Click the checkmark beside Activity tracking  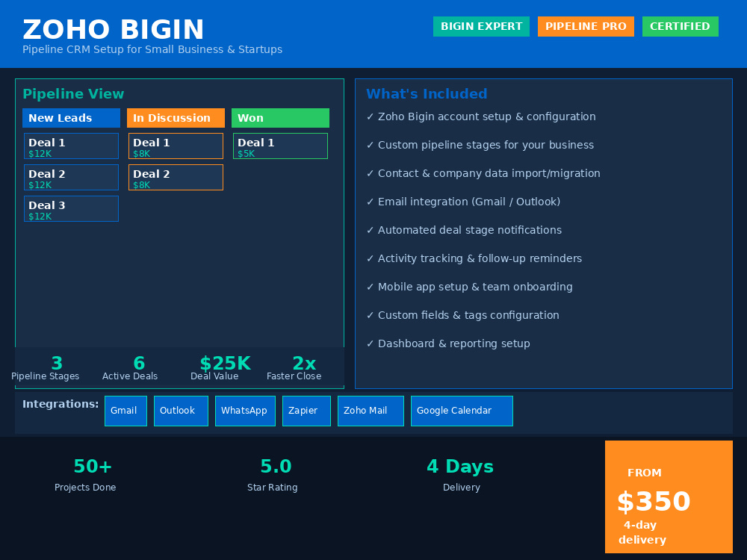click(371, 258)
